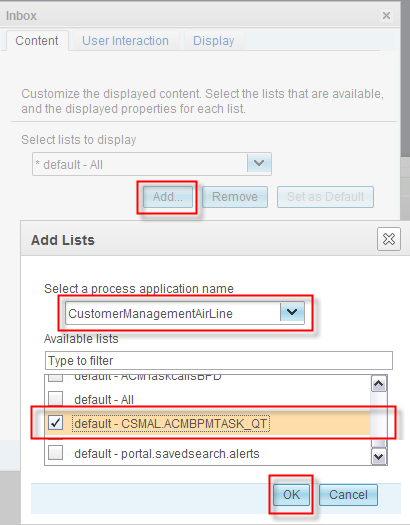Tick the partially visible ACMTaskcallsBPD checkbox

(56, 378)
